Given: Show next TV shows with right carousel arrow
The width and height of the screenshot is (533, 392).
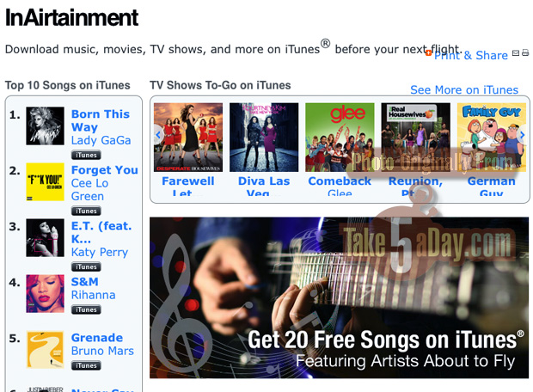Looking at the screenshot, I should [x=522, y=135].
